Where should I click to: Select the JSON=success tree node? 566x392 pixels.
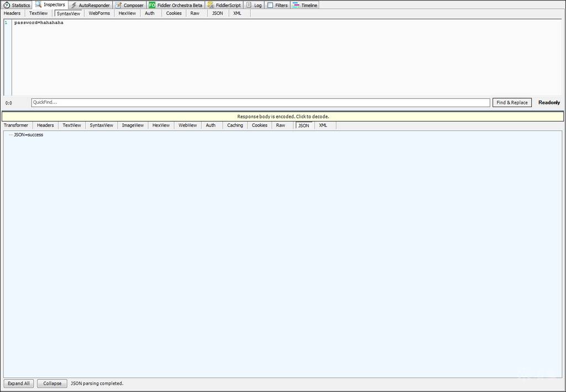pyautogui.click(x=29, y=135)
